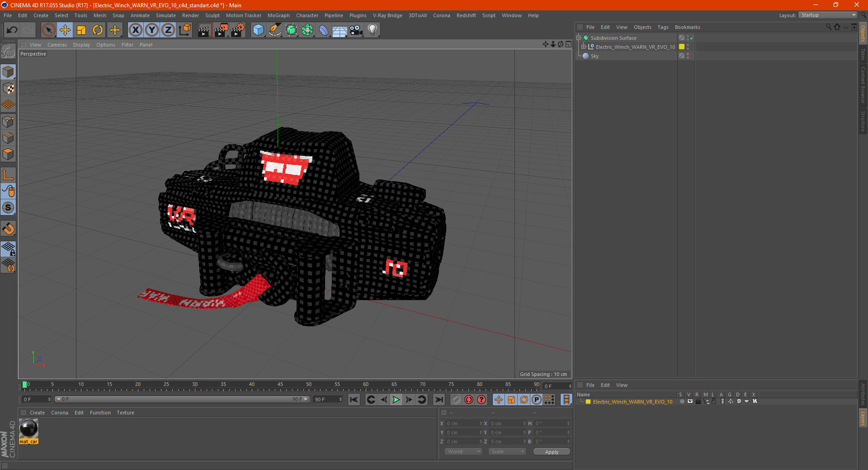868x470 pixels.
Task: Switch to Texture mode
Action: coord(8,89)
